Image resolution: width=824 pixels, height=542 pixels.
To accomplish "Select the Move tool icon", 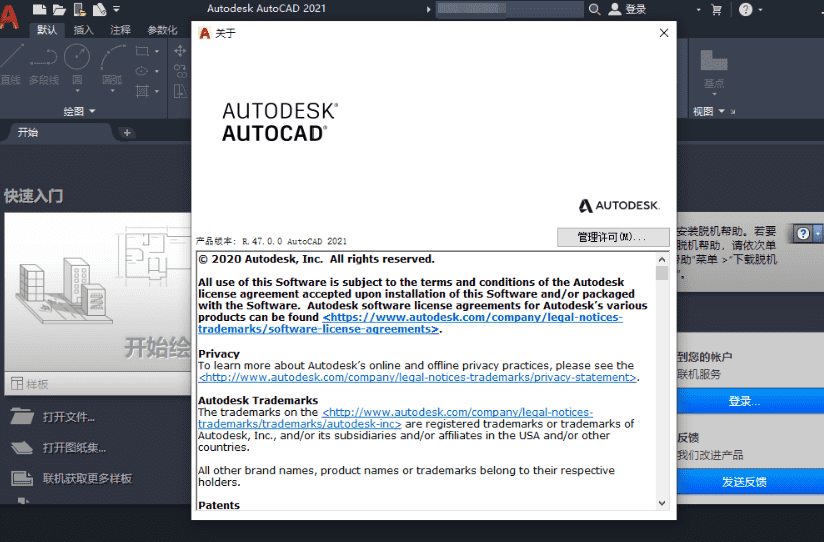I will (180, 50).
